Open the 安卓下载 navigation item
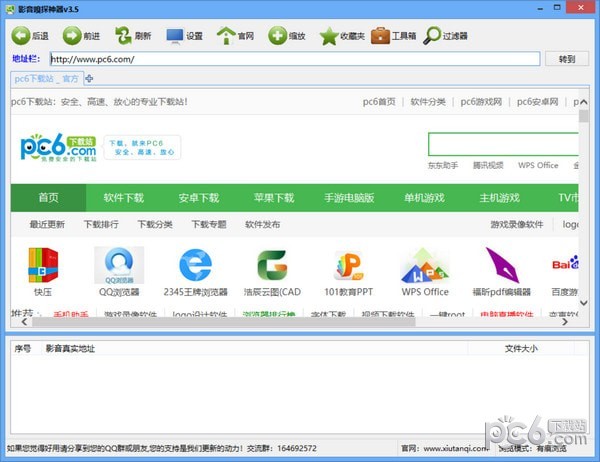The width and height of the screenshot is (600, 462). click(199, 198)
